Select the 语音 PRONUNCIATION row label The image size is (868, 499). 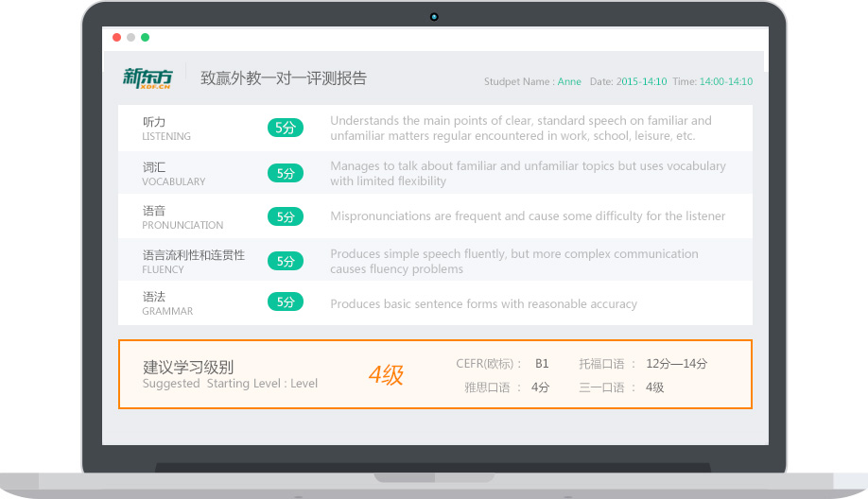point(182,216)
